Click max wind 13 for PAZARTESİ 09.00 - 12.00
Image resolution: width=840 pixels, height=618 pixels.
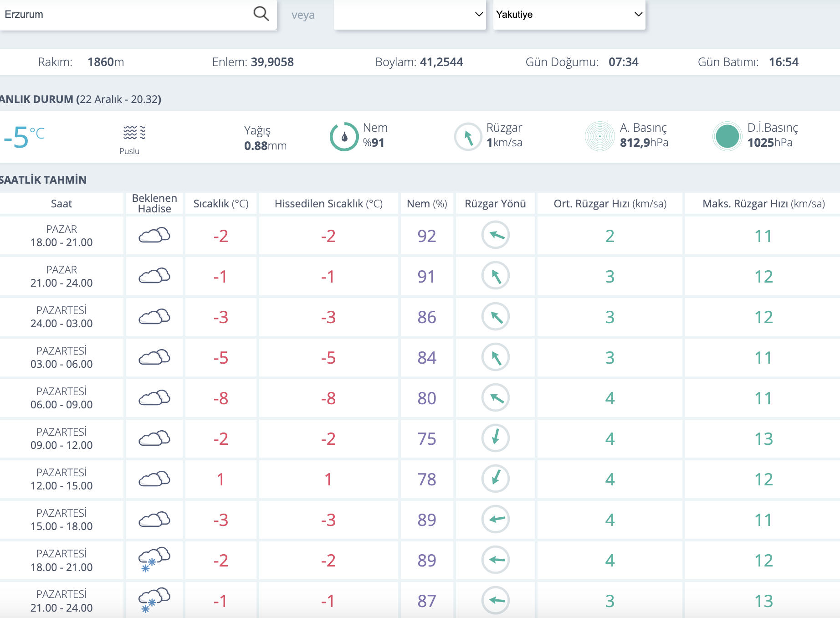point(763,438)
